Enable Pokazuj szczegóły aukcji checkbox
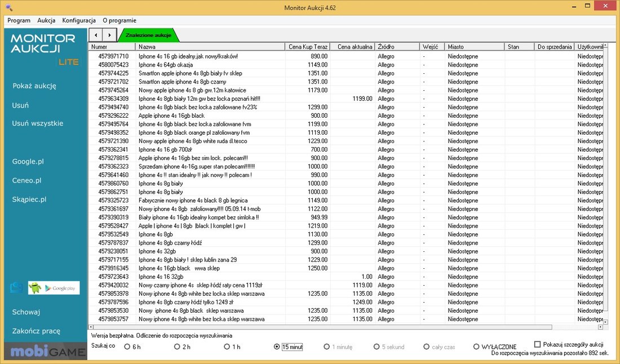This screenshot has width=620, height=364. [x=537, y=344]
